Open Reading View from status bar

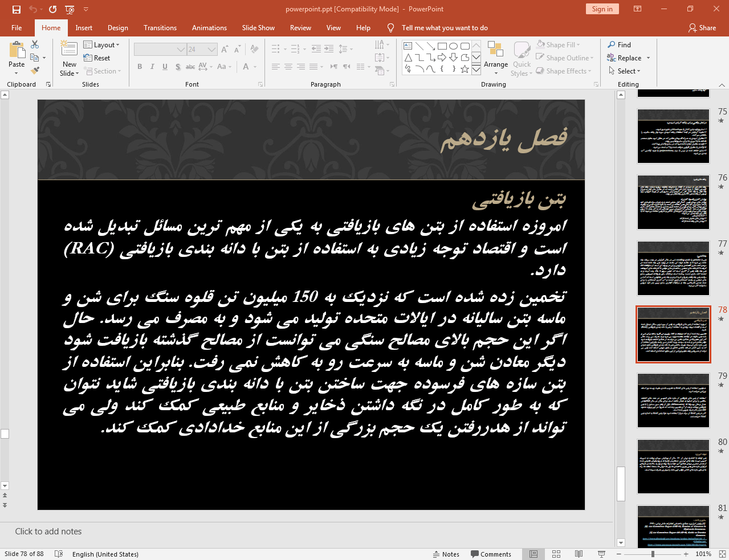pos(579,554)
